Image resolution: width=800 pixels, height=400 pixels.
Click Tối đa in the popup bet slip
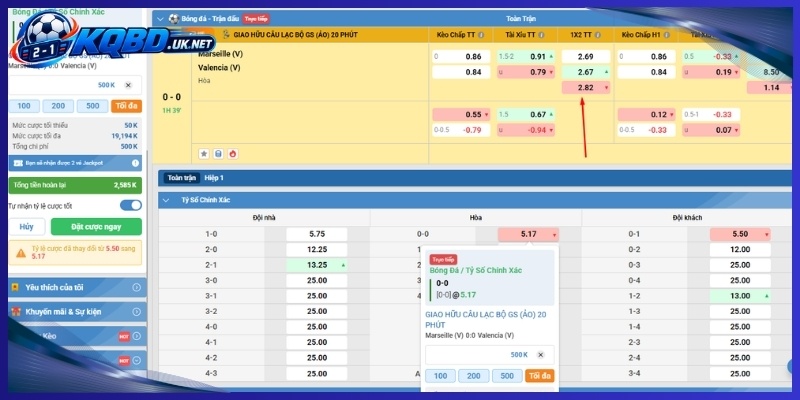click(x=540, y=376)
